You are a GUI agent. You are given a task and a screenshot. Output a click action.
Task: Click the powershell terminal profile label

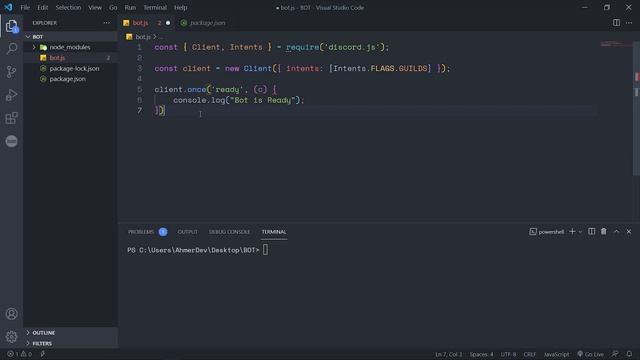tap(547, 231)
